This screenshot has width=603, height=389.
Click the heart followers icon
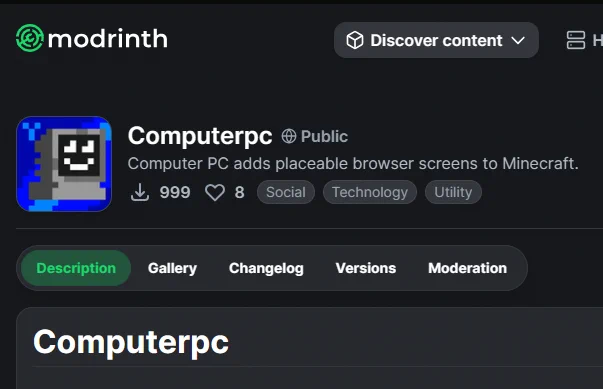coord(215,192)
